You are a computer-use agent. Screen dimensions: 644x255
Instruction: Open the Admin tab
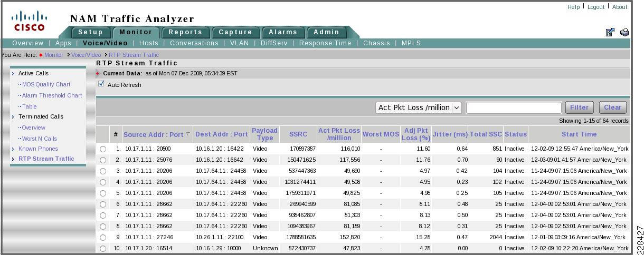pos(326,32)
